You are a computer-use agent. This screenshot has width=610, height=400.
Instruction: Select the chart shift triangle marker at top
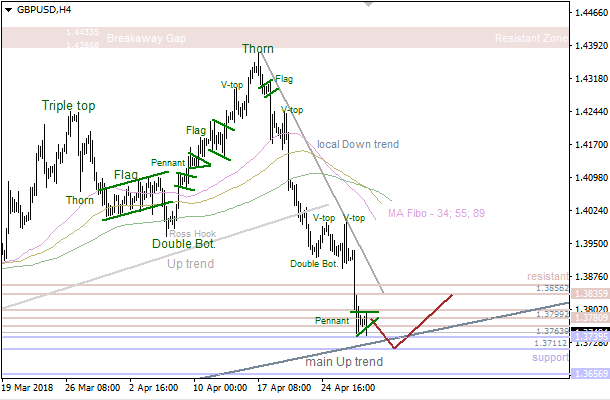tap(368, 6)
